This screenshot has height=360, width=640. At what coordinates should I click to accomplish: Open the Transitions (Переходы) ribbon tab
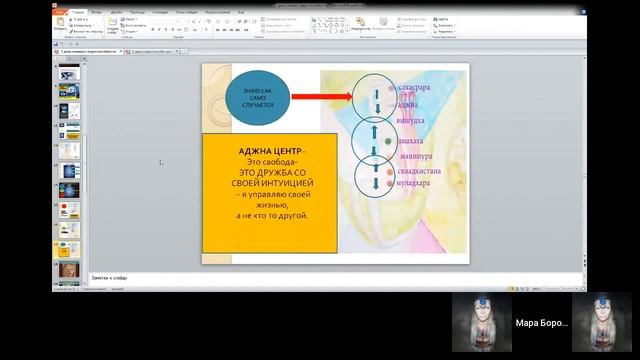click(x=138, y=12)
